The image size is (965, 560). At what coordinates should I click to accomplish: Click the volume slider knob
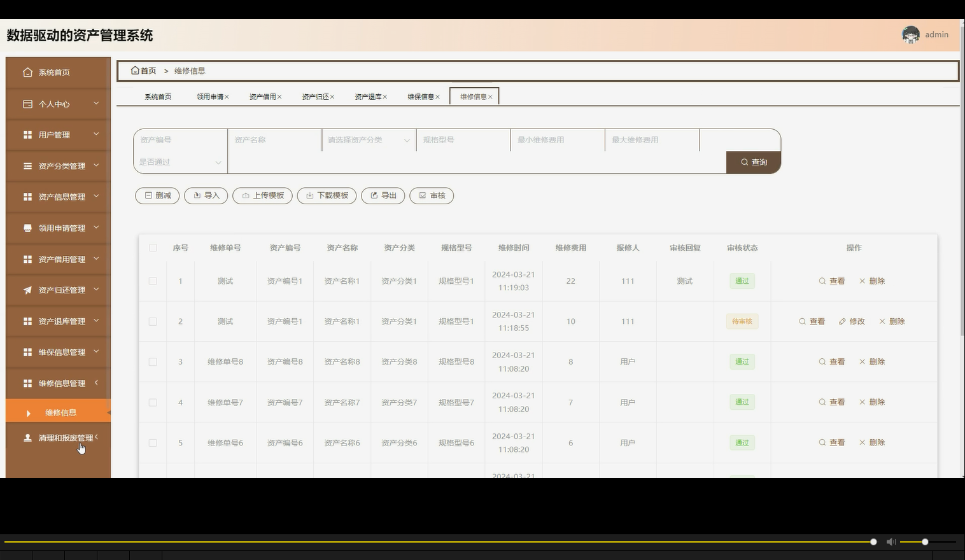click(x=925, y=542)
